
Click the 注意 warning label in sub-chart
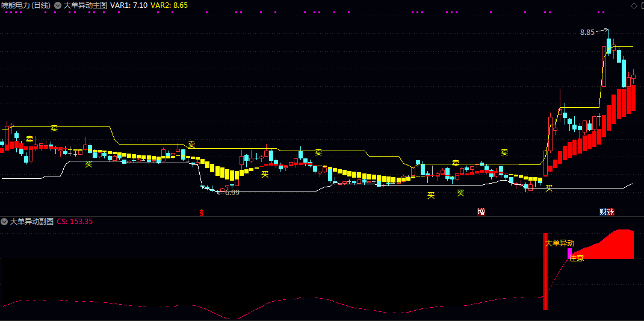(x=577, y=258)
